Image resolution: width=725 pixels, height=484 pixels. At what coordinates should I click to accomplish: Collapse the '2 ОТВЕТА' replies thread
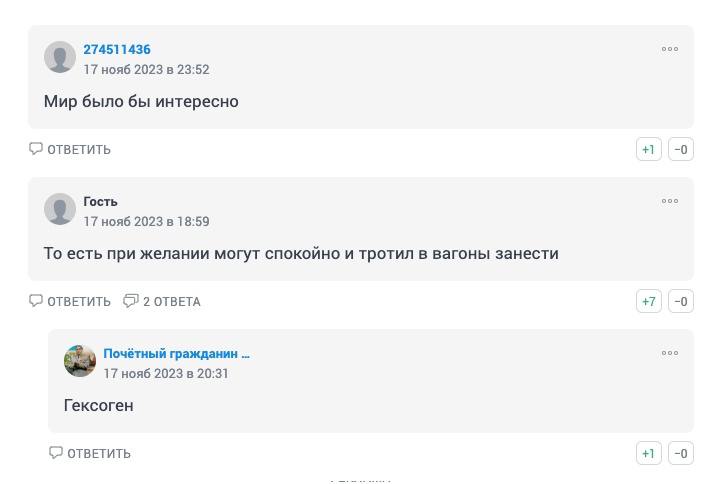pos(162,301)
